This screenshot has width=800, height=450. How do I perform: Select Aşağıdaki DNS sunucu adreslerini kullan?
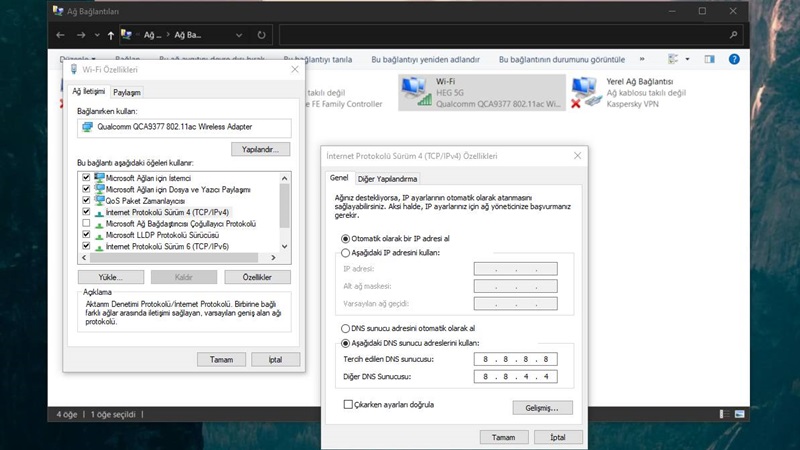tap(345, 343)
